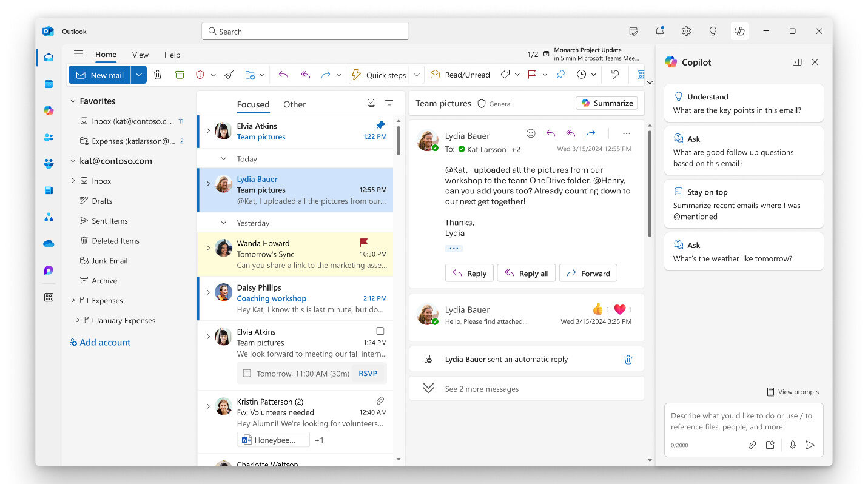Open the People app in the left rail

coord(49,137)
